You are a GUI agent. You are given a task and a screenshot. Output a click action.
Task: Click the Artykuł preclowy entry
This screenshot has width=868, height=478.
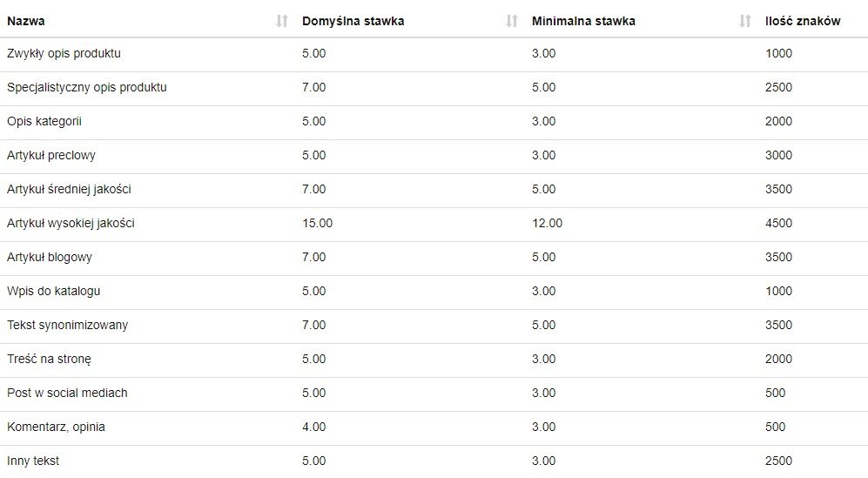51,155
